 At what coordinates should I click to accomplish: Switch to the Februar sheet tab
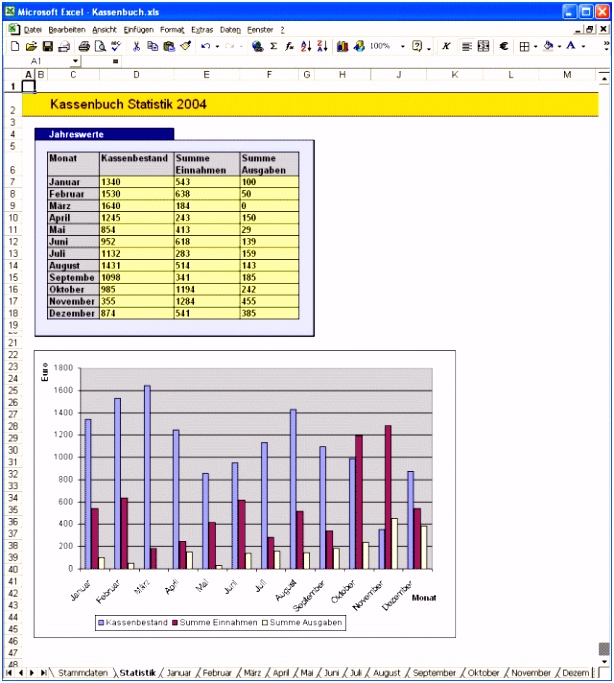[x=217, y=673]
